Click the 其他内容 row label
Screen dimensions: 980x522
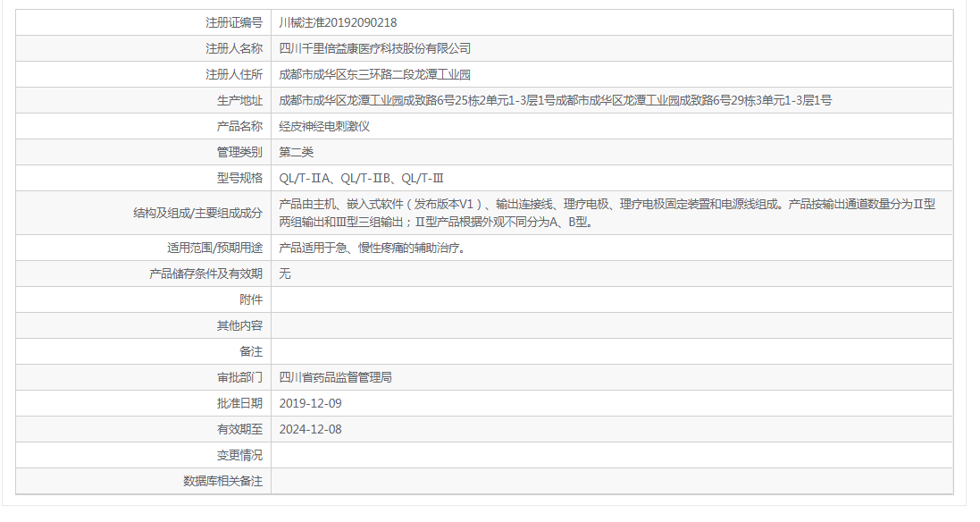(237, 325)
